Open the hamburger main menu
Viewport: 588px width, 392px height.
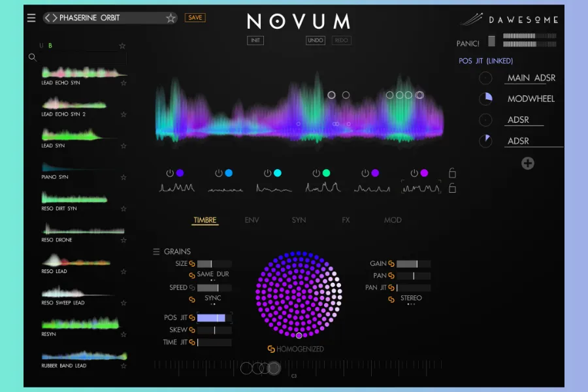31,18
